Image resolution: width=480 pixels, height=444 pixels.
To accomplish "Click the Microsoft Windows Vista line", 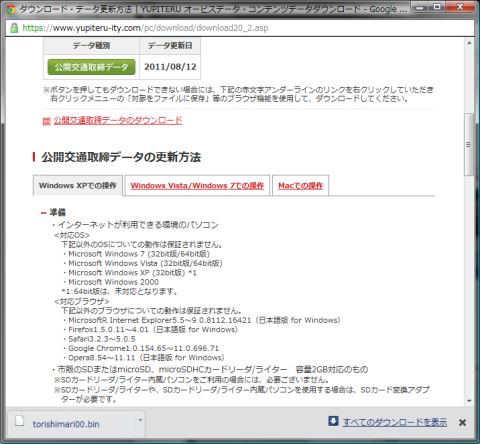I will tap(143, 263).
